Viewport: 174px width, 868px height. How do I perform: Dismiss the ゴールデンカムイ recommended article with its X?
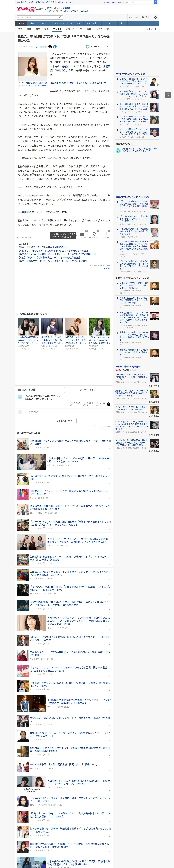tap(109, 529)
